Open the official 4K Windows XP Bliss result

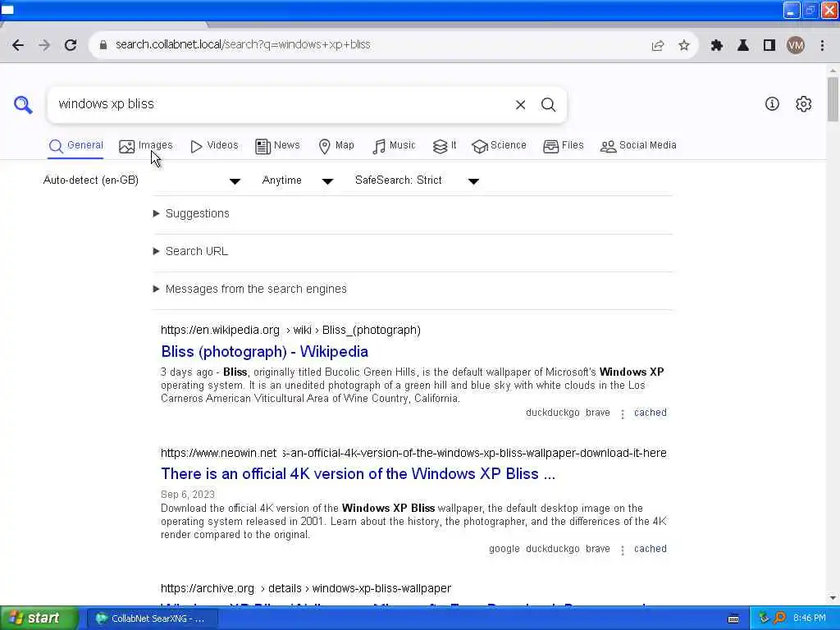tap(358, 474)
